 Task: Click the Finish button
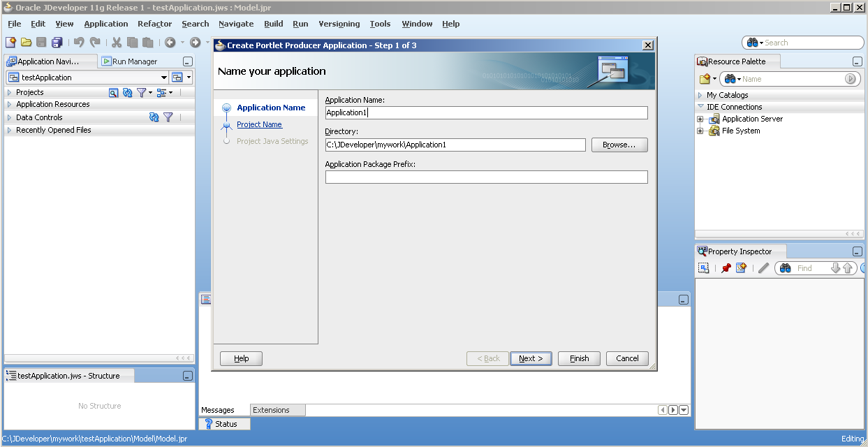click(580, 358)
